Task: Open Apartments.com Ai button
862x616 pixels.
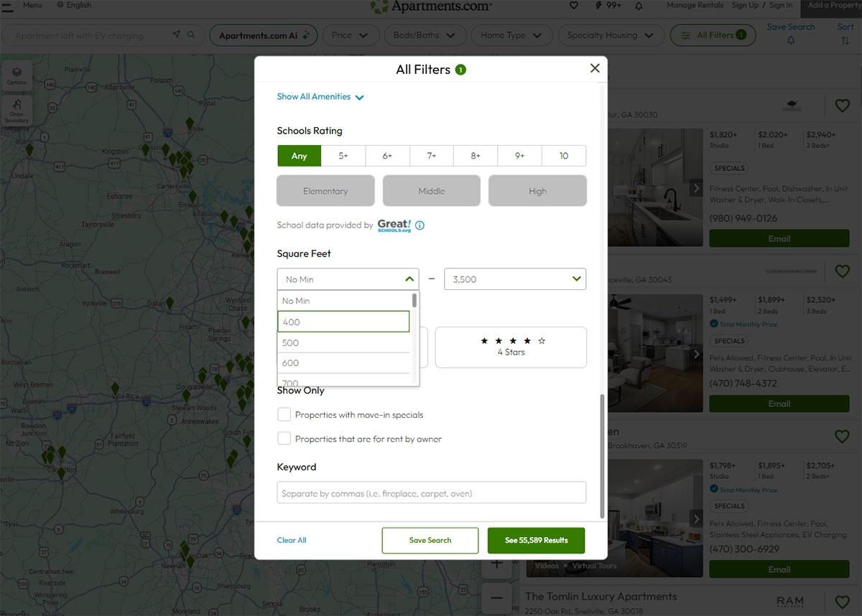Action: click(263, 35)
